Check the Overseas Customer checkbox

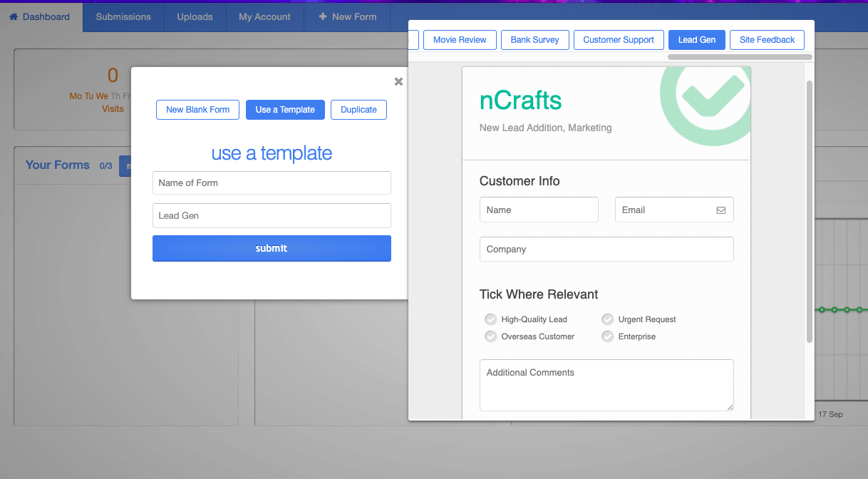490,336
